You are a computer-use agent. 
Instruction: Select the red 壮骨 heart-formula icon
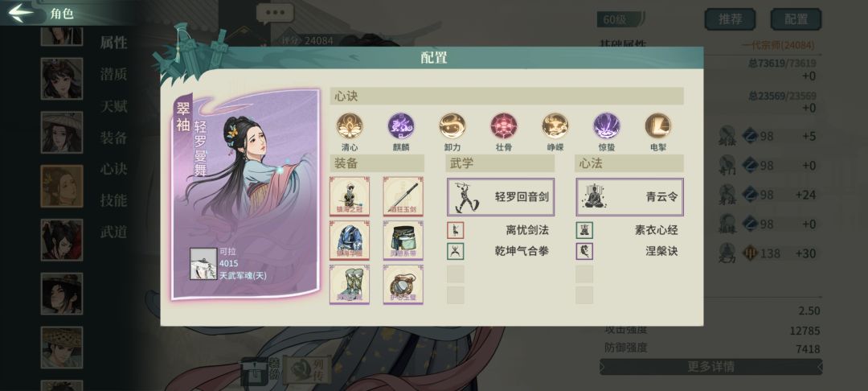tap(504, 126)
